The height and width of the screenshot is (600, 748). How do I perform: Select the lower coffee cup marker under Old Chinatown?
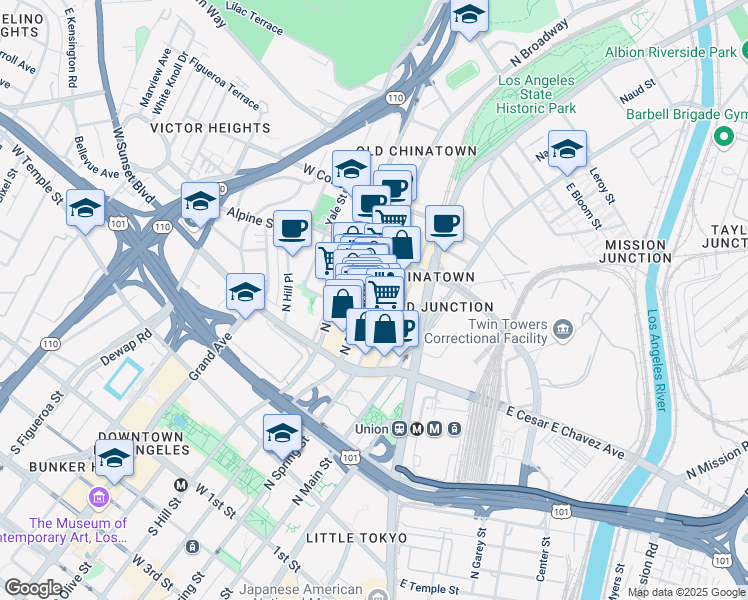(x=371, y=203)
